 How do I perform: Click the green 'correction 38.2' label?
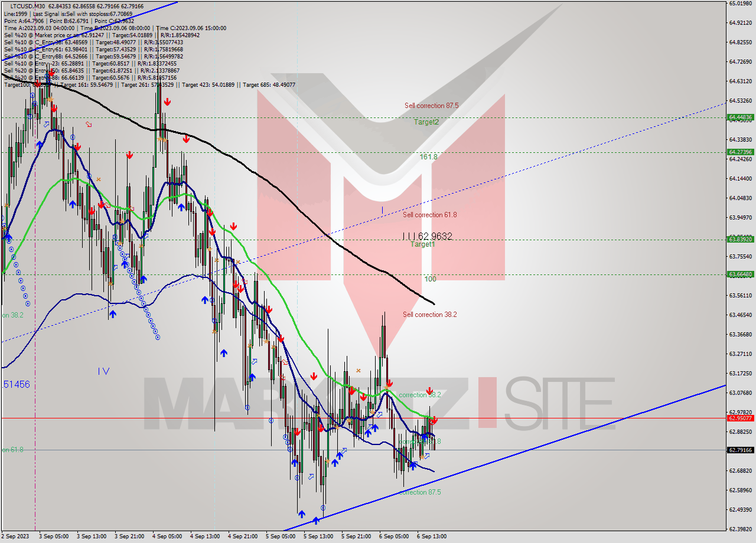[419, 395]
